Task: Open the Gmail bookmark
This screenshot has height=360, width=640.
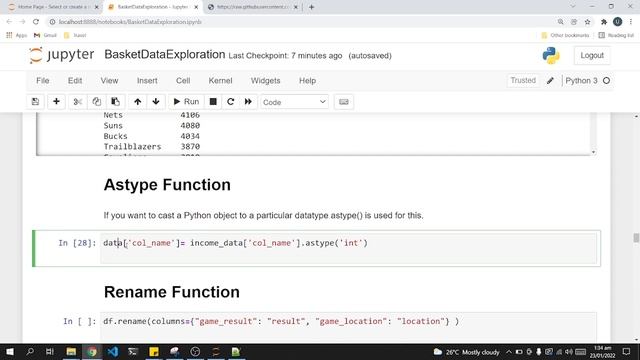Action: pos(45,35)
